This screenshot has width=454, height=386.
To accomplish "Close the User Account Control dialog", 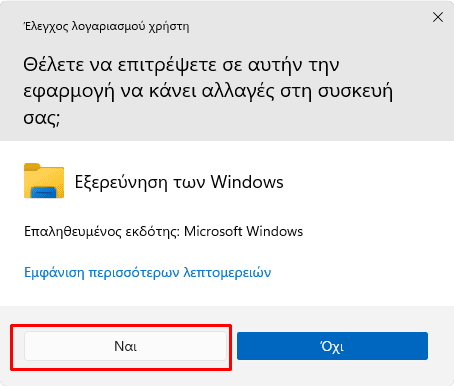I will 438,17.
